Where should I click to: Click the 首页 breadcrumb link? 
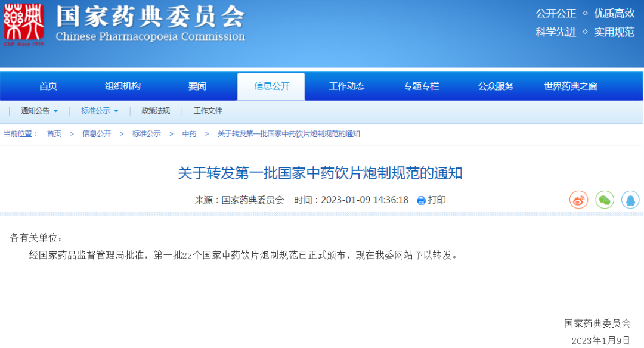click(x=54, y=134)
